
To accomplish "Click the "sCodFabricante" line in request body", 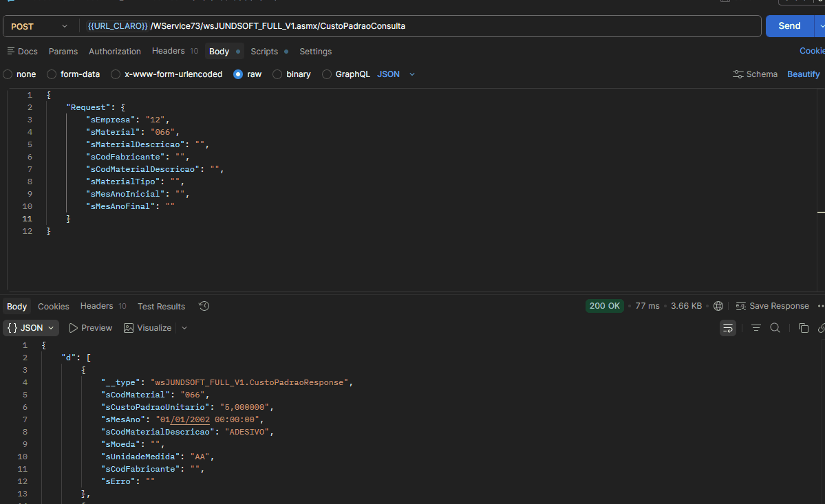I will [138, 157].
